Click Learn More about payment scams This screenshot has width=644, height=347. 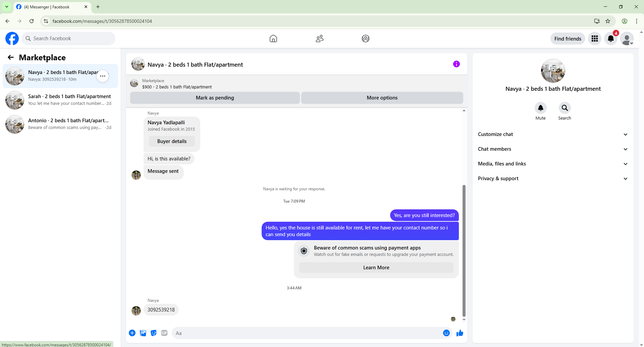[x=376, y=268]
